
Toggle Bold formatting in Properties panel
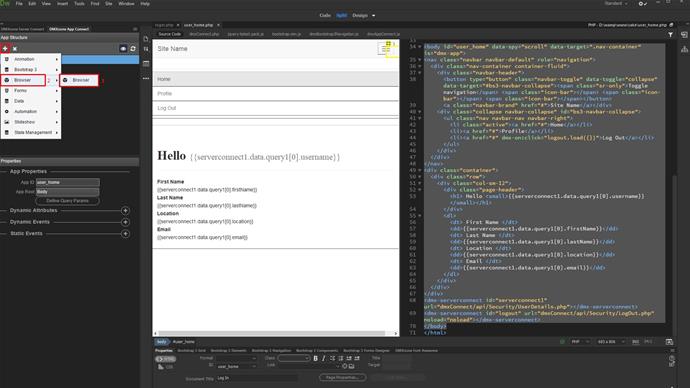coord(316,359)
